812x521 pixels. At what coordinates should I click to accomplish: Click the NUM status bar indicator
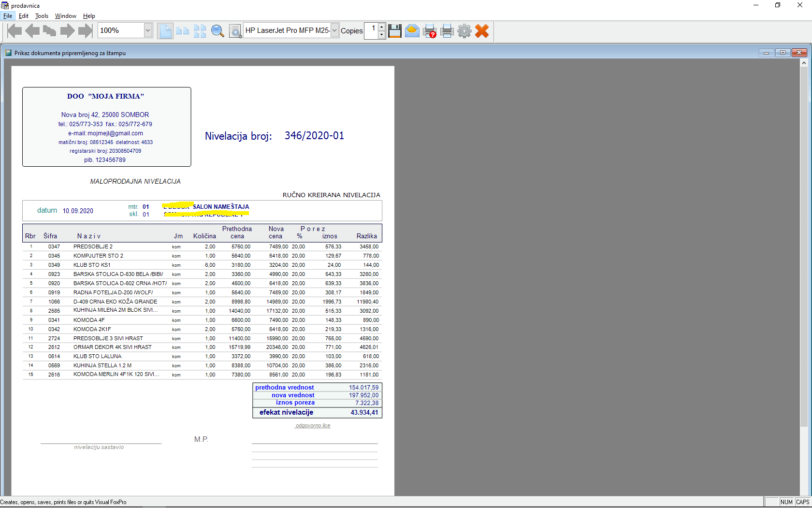point(786,502)
